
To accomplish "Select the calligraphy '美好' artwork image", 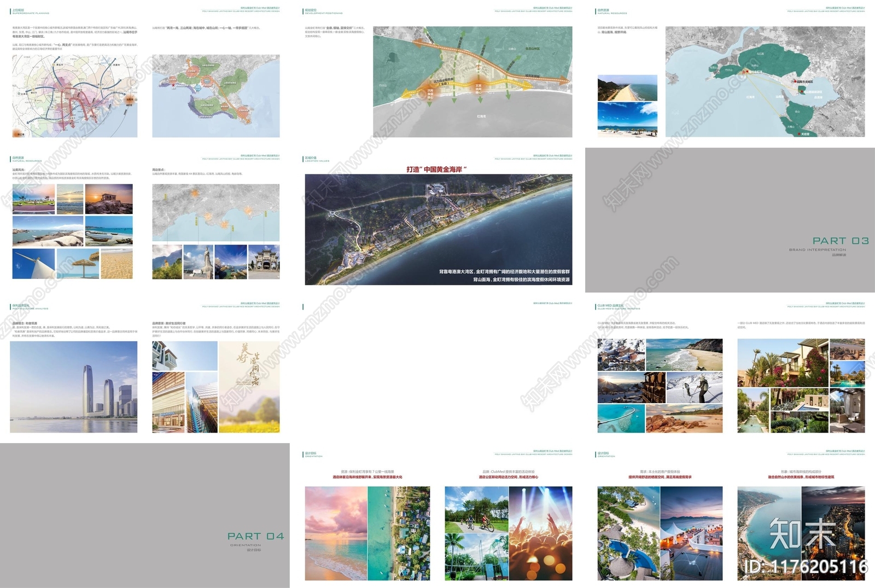I will tap(249, 364).
